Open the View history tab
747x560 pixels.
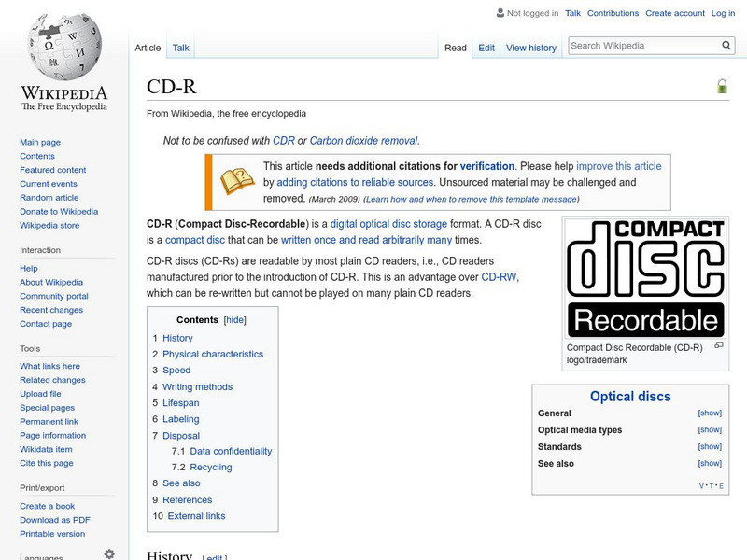tap(531, 48)
